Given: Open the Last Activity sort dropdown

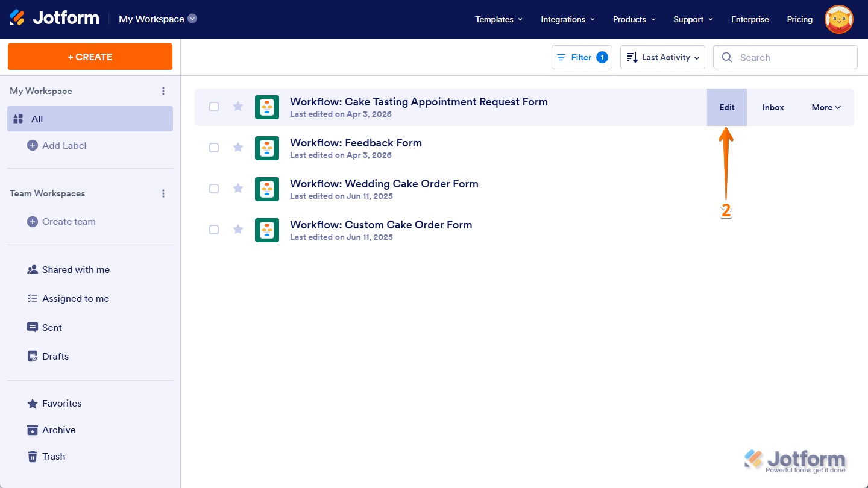Looking at the screenshot, I should click(662, 57).
